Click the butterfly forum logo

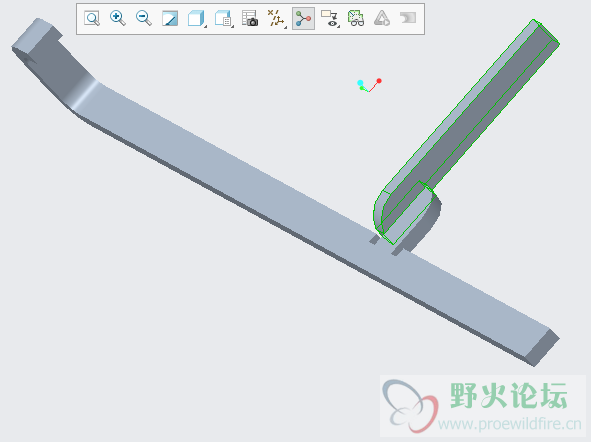(x=410, y=406)
